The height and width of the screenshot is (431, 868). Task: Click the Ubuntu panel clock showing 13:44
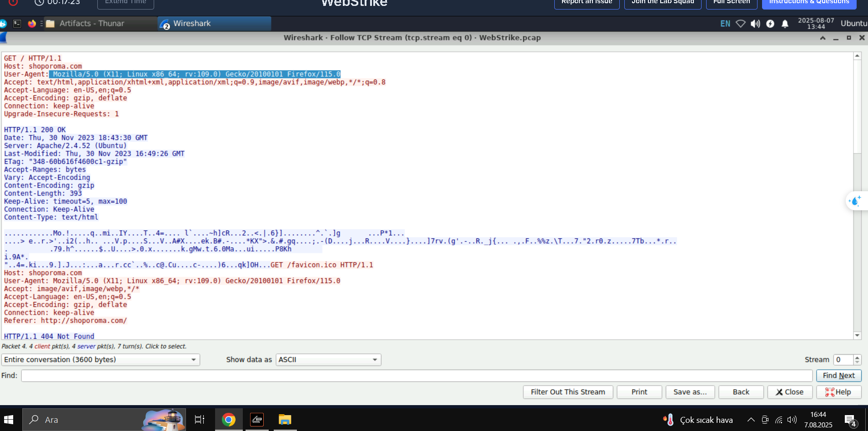(x=816, y=24)
